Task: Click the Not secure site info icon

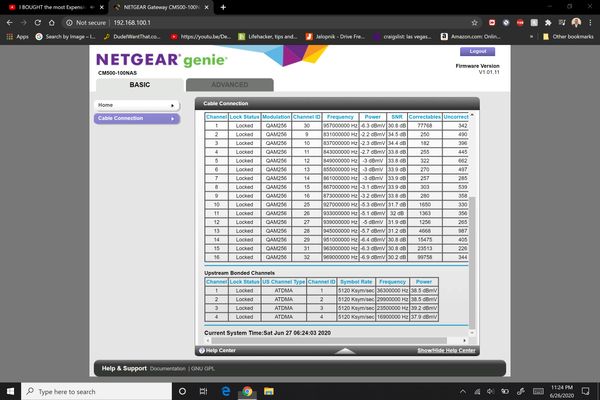Action: (69, 23)
